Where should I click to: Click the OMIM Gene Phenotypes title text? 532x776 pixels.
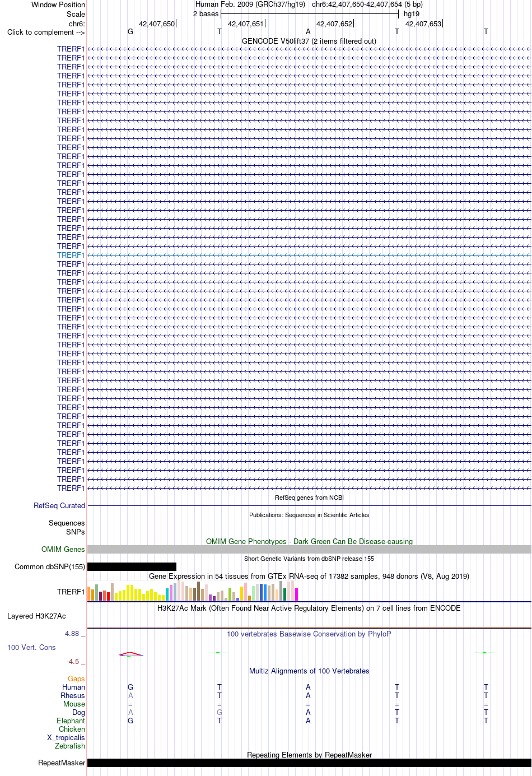(x=309, y=541)
